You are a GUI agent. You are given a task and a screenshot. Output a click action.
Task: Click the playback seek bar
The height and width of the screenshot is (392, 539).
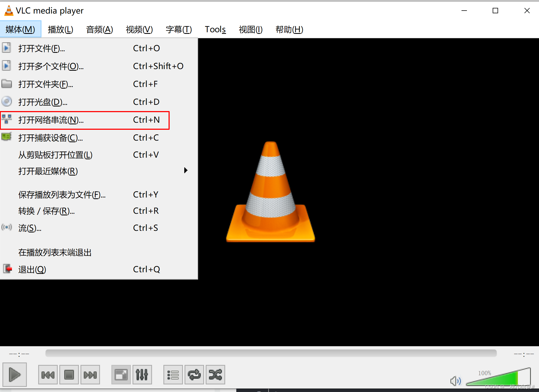(271, 353)
